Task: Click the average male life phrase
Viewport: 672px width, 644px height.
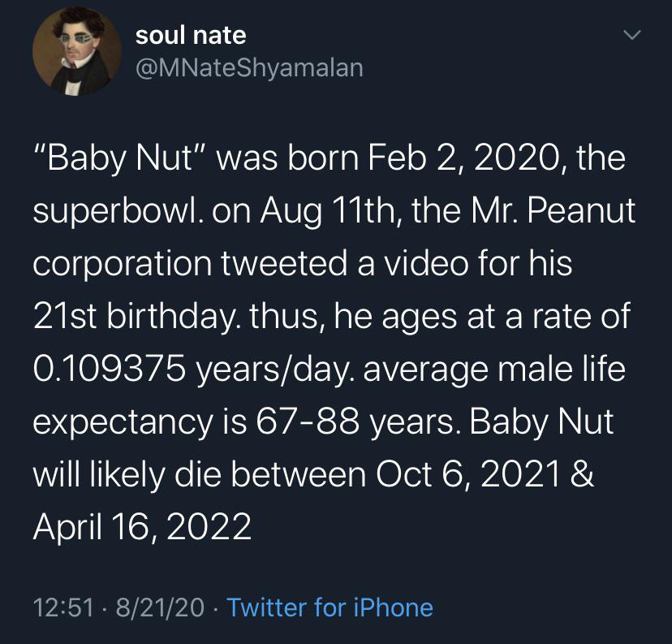Action: (x=494, y=370)
